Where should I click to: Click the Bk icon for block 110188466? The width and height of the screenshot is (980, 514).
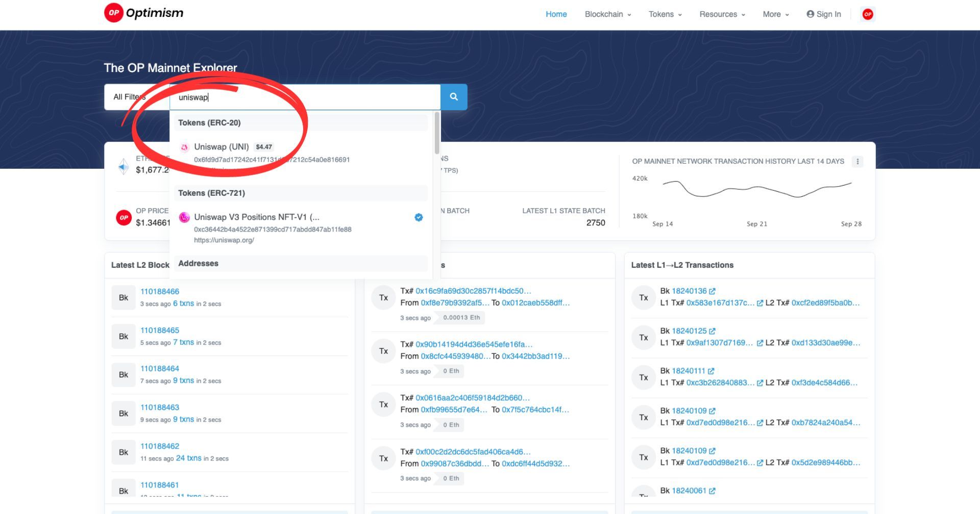pos(124,298)
